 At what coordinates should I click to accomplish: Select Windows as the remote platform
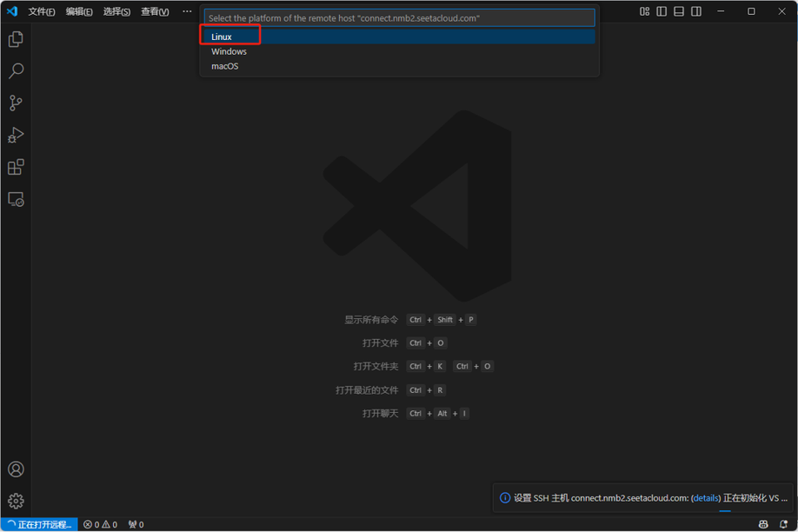click(x=399, y=51)
